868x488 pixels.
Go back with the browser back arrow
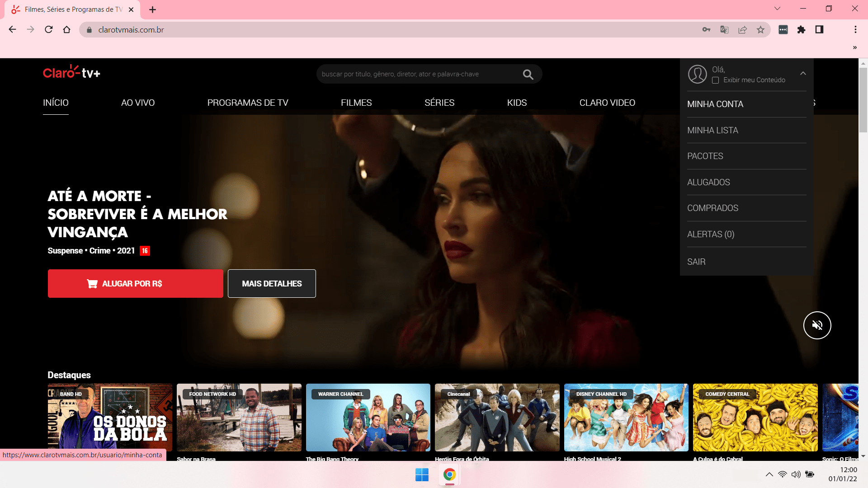pos(12,30)
